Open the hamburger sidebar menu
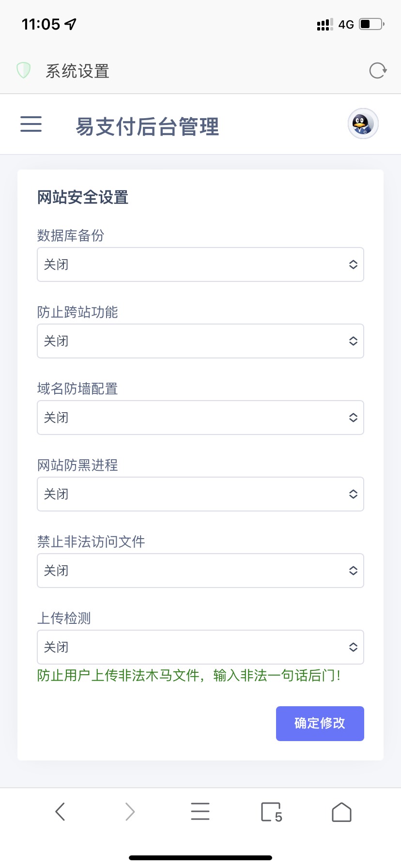The height and width of the screenshot is (868, 401). click(31, 124)
